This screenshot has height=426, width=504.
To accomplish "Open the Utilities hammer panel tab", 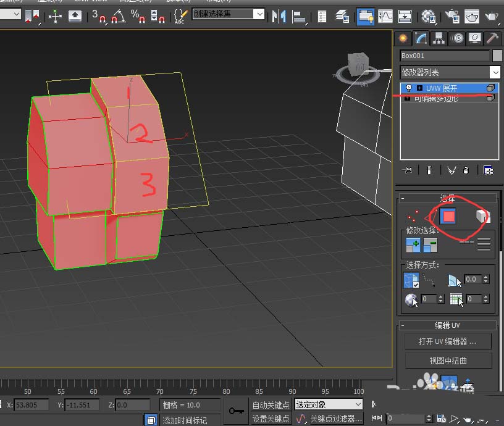I will click(x=492, y=38).
